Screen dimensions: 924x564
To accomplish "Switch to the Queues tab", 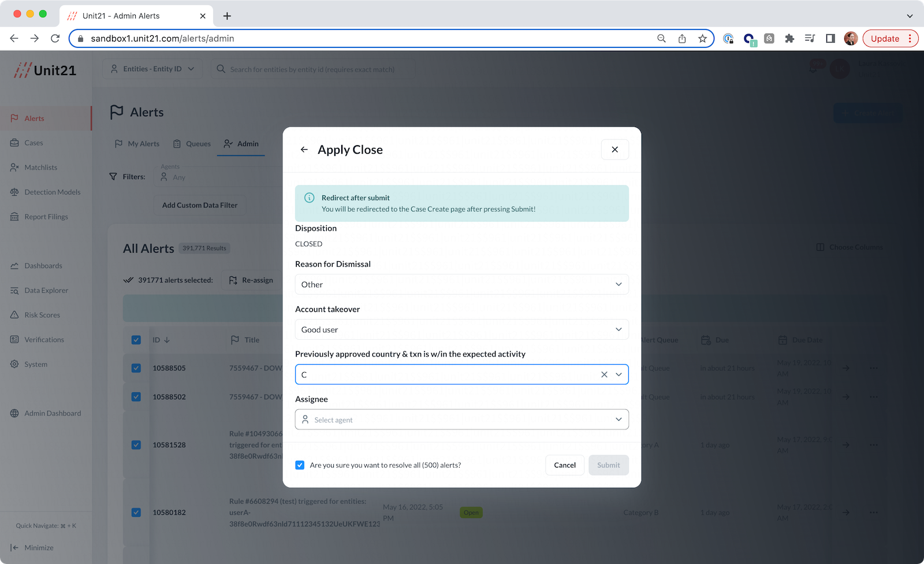I will (192, 144).
